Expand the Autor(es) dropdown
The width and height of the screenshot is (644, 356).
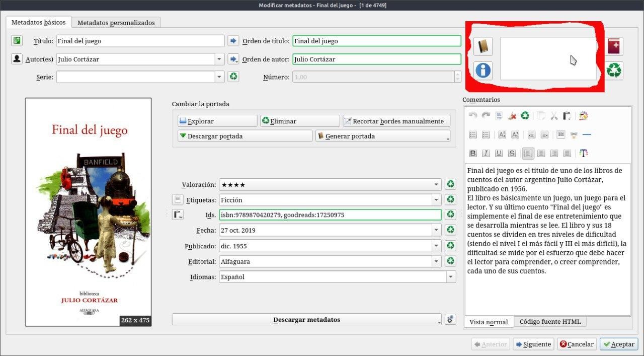coord(219,59)
